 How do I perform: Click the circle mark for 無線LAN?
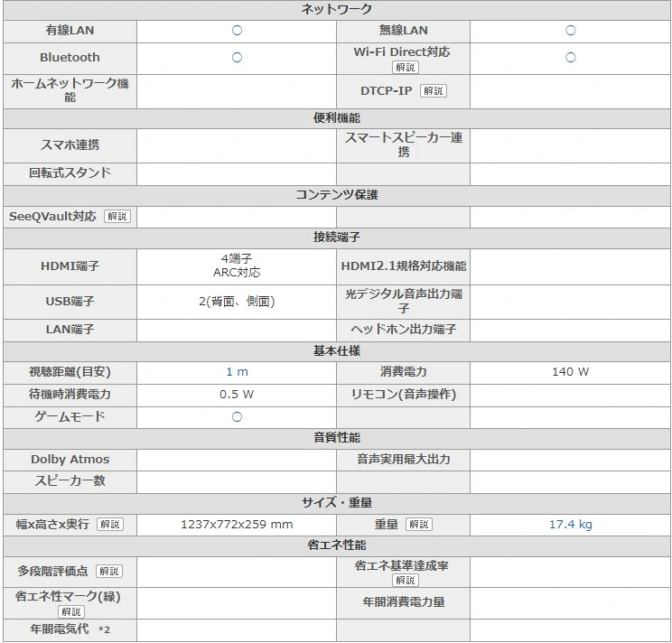pos(570,31)
